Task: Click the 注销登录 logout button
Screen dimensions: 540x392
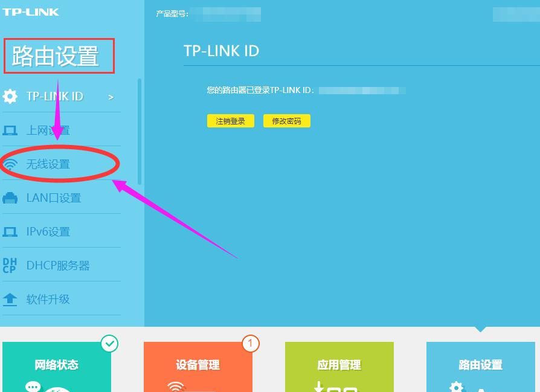Action: [230, 121]
